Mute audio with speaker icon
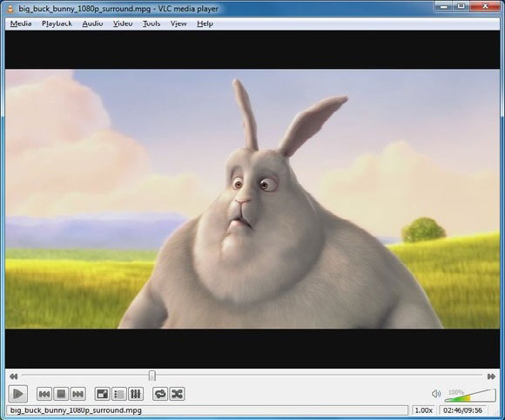Viewport: 505px width, 420px height. [x=435, y=394]
